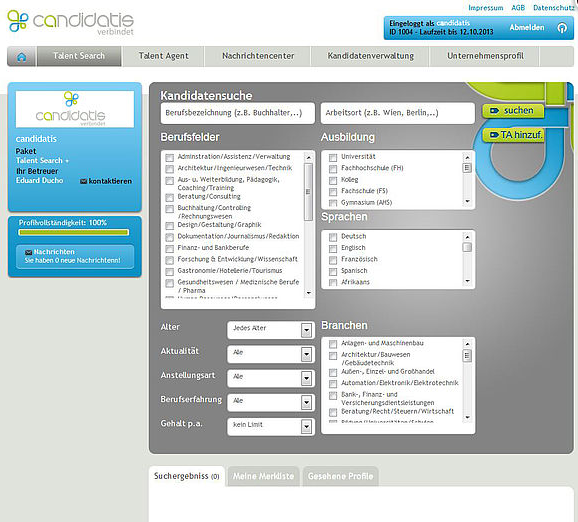Viewport: 578px width, 522px height.
Task: Click the suchen button
Action: pos(513,111)
